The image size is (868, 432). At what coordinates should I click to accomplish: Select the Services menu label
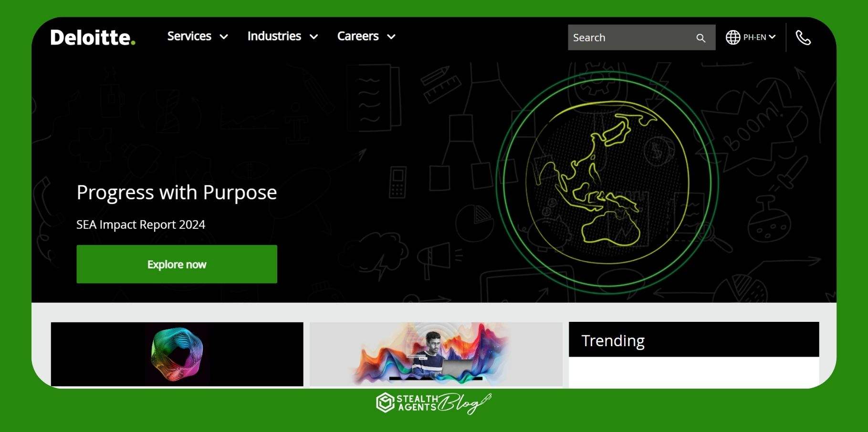click(189, 36)
